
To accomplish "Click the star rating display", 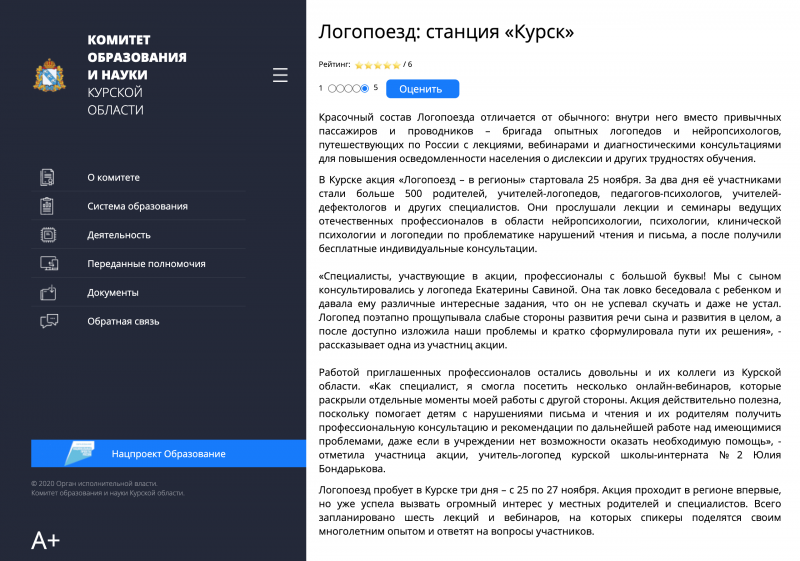I will (x=378, y=65).
